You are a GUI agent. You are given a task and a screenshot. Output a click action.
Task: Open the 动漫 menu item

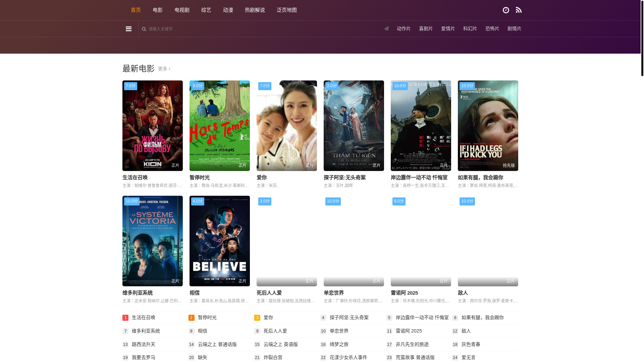point(228,10)
